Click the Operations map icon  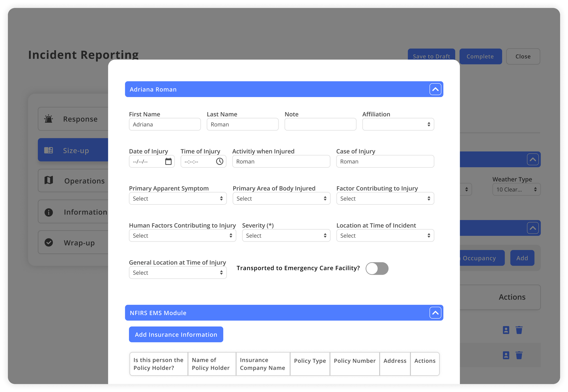(x=49, y=181)
